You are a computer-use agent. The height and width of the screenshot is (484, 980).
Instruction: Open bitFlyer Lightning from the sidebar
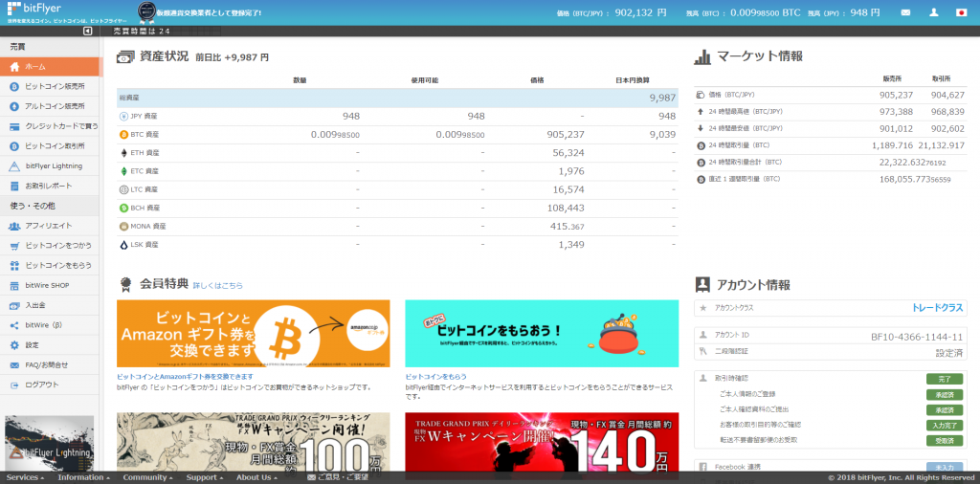(54, 165)
